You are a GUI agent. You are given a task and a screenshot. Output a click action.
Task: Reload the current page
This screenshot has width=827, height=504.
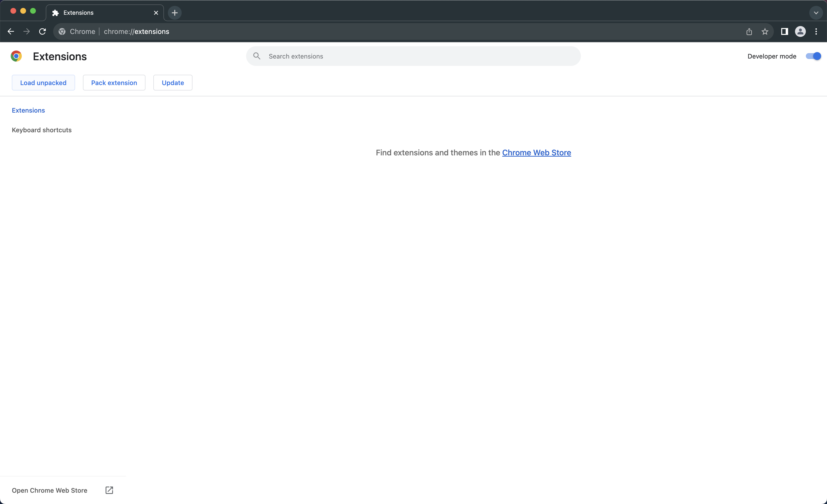click(x=42, y=31)
